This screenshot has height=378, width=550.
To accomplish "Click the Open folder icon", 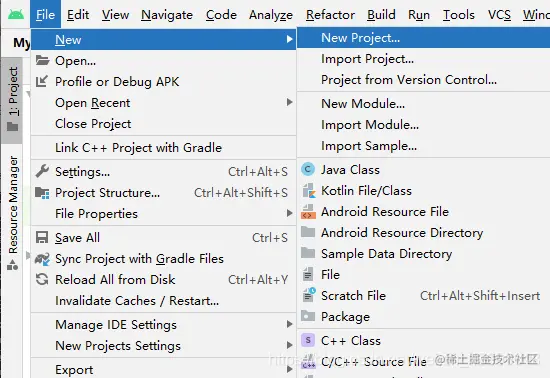I will tap(42, 60).
